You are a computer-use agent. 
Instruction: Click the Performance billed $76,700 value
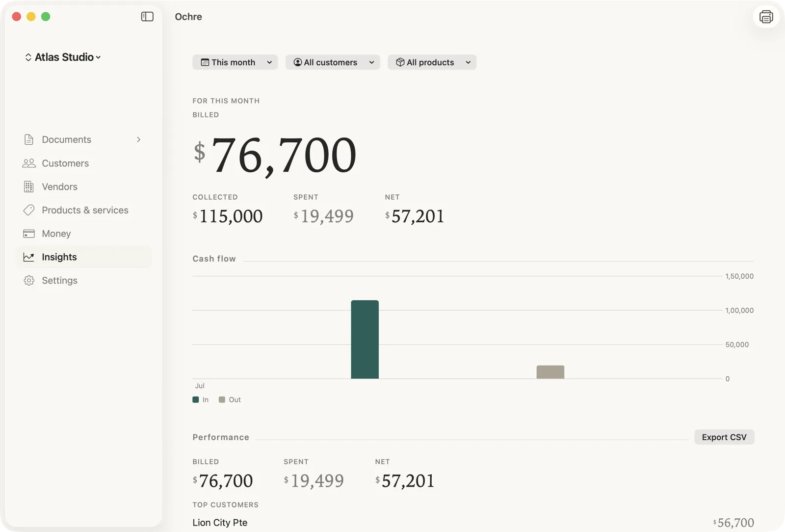[x=223, y=480]
